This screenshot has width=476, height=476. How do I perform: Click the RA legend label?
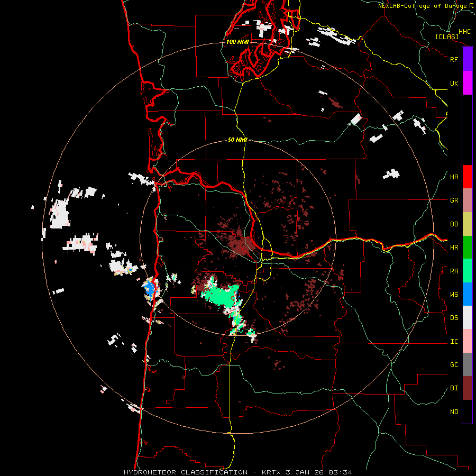(x=454, y=271)
